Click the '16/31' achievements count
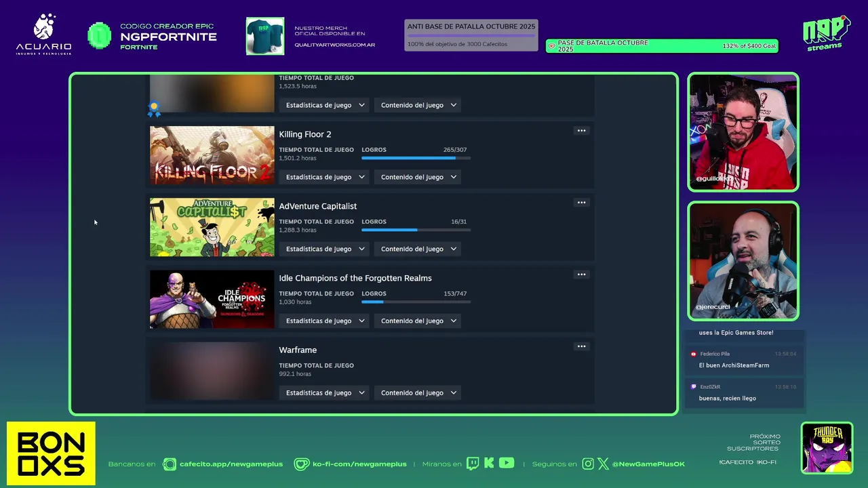 click(x=458, y=222)
